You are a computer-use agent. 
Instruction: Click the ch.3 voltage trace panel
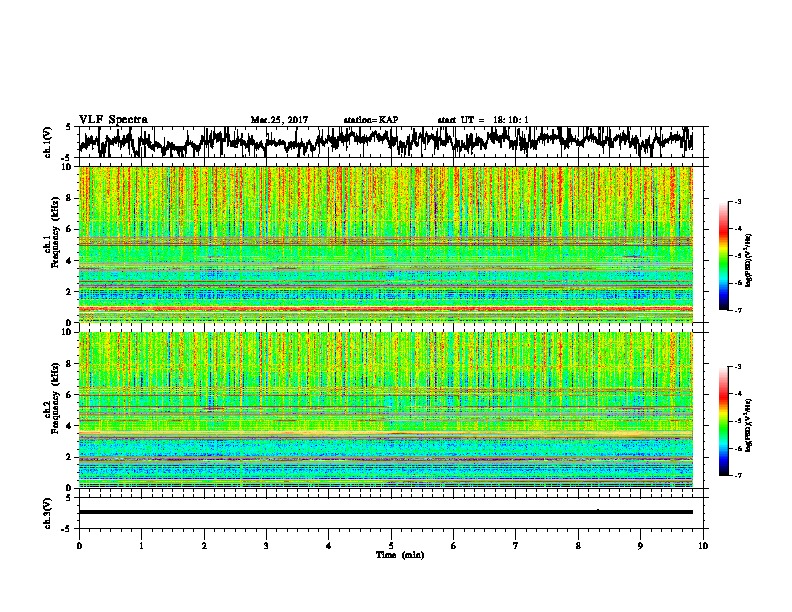(393, 513)
